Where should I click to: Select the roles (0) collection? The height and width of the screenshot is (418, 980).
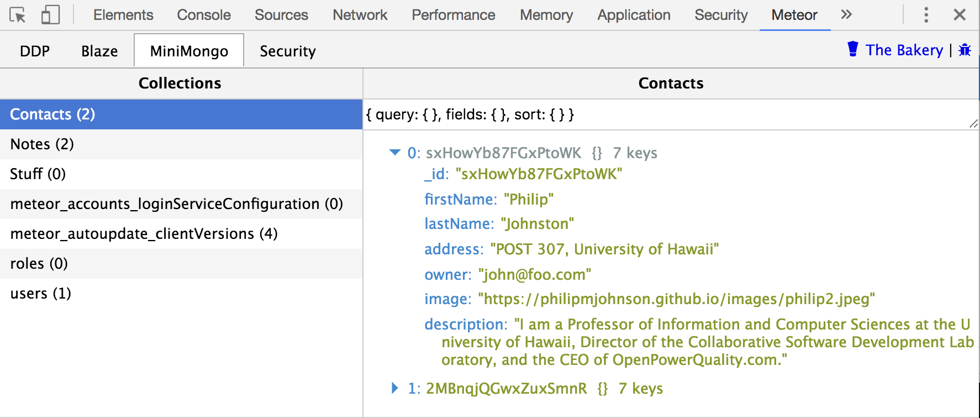coord(39,264)
